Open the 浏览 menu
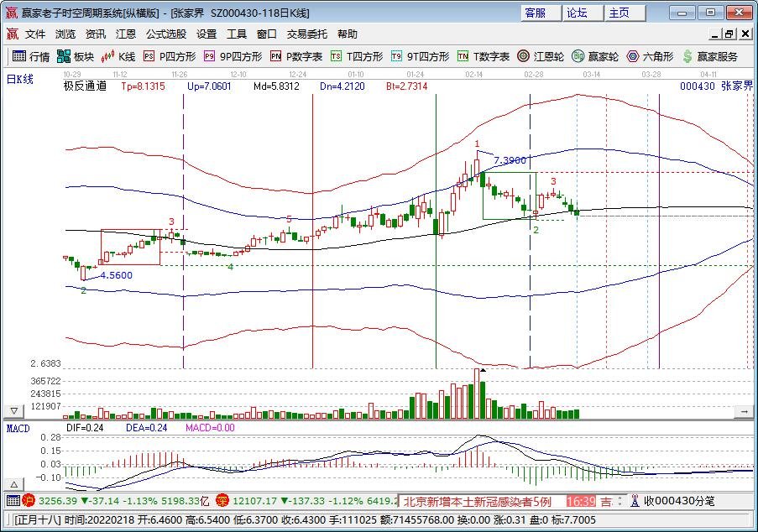The width and height of the screenshot is (758, 532). pyautogui.click(x=65, y=34)
